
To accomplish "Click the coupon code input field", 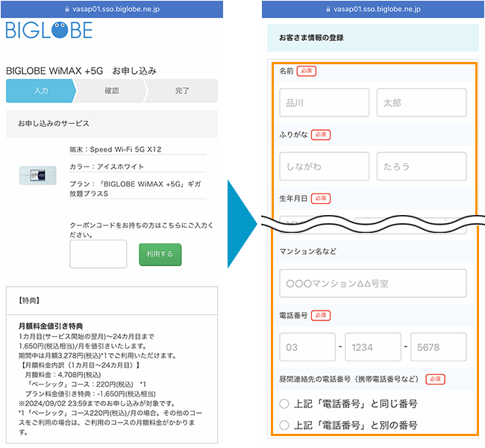I will pos(98,254).
